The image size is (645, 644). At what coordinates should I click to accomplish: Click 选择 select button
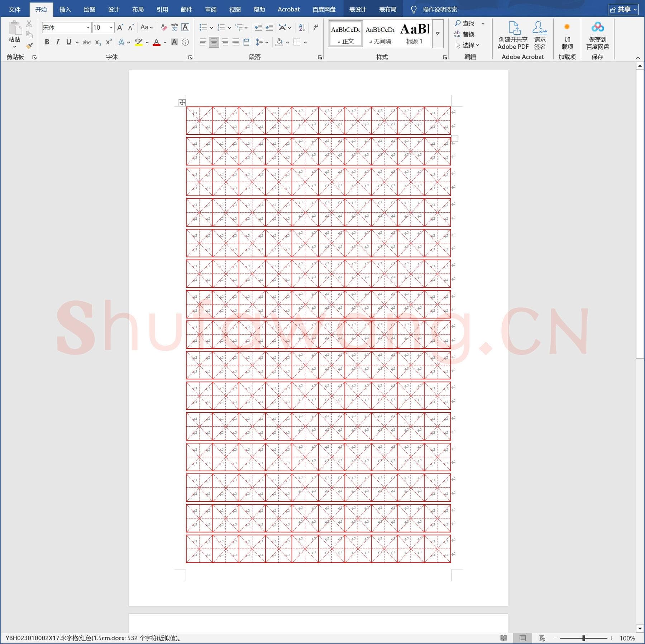pyautogui.click(x=467, y=45)
